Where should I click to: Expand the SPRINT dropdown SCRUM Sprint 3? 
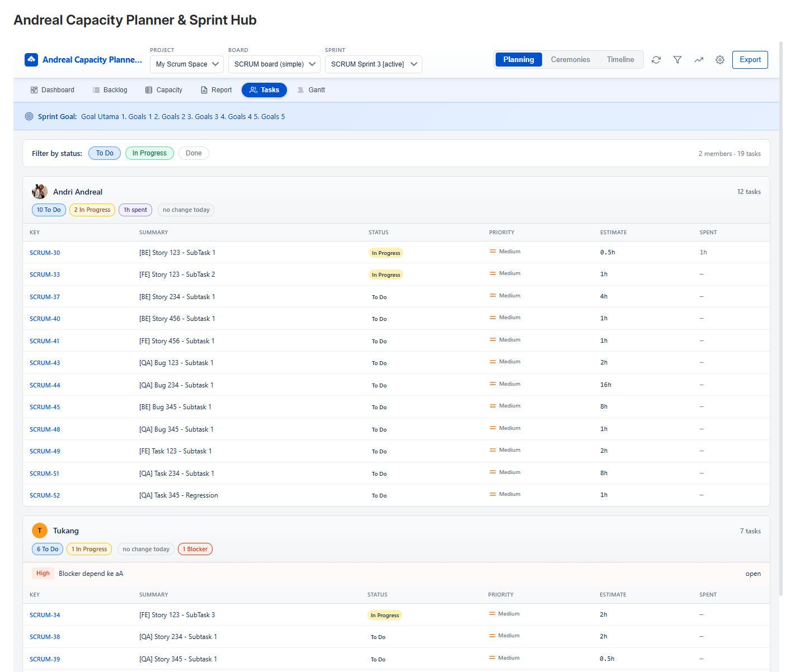pyautogui.click(x=373, y=64)
